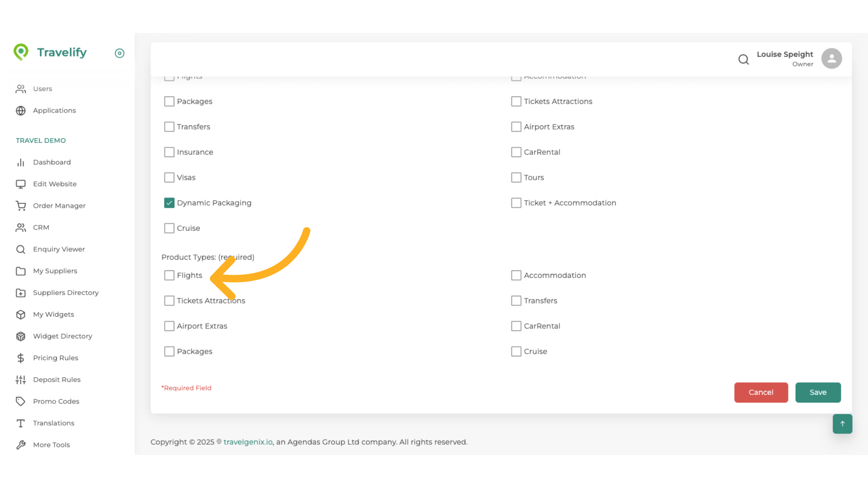The image size is (868, 488).
Task: Follow the travelgenix.io footer link
Action: (x=248, y=442)
